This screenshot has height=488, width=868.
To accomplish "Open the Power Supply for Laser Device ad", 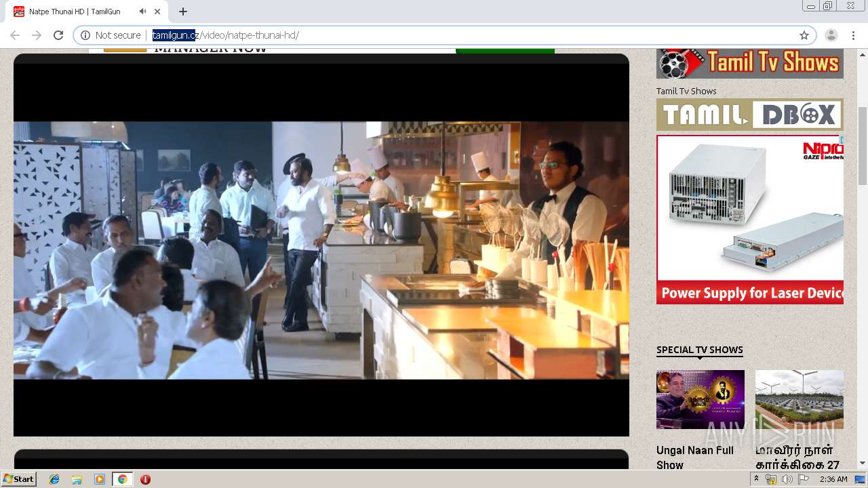I will 750,220.
